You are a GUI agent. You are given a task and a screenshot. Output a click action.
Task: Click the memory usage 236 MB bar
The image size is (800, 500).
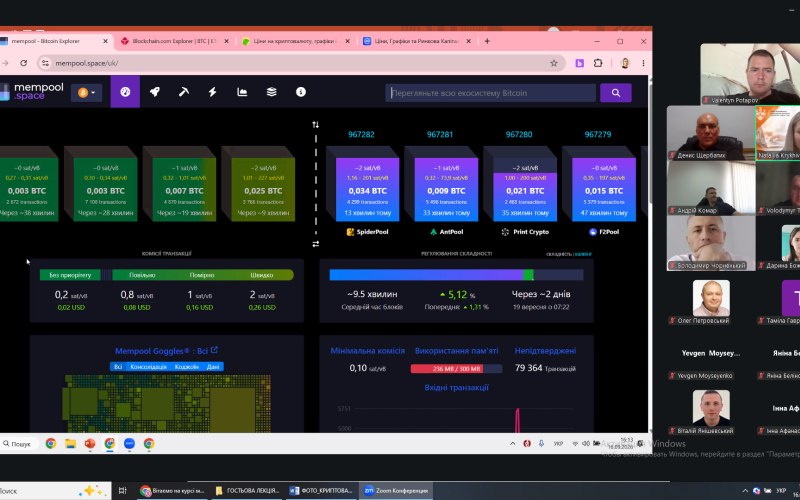pos(456,368)
